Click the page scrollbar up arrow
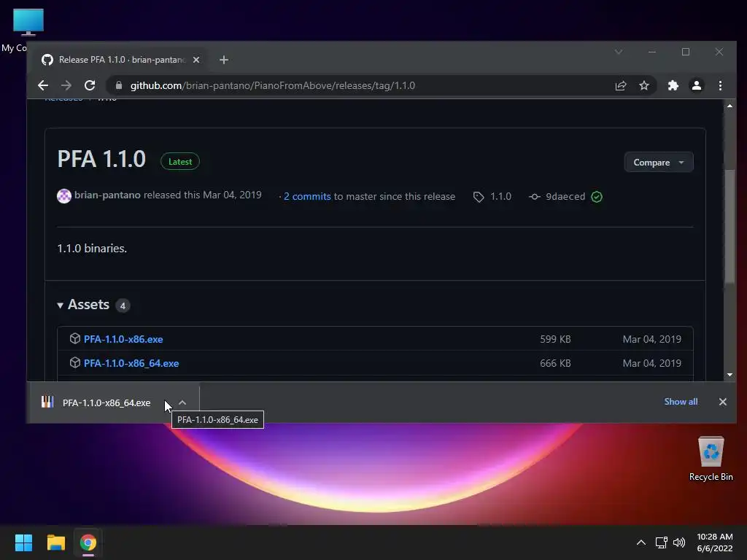Screen dimensions: 747x560 click(729, 106)
